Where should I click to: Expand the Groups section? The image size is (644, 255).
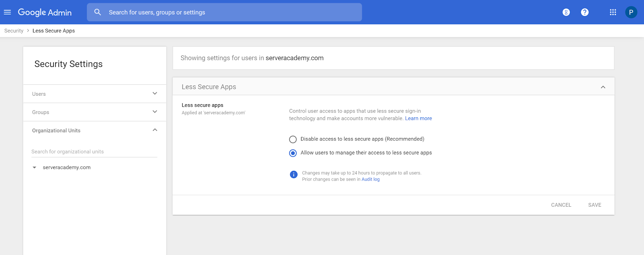tap(155, 112)
